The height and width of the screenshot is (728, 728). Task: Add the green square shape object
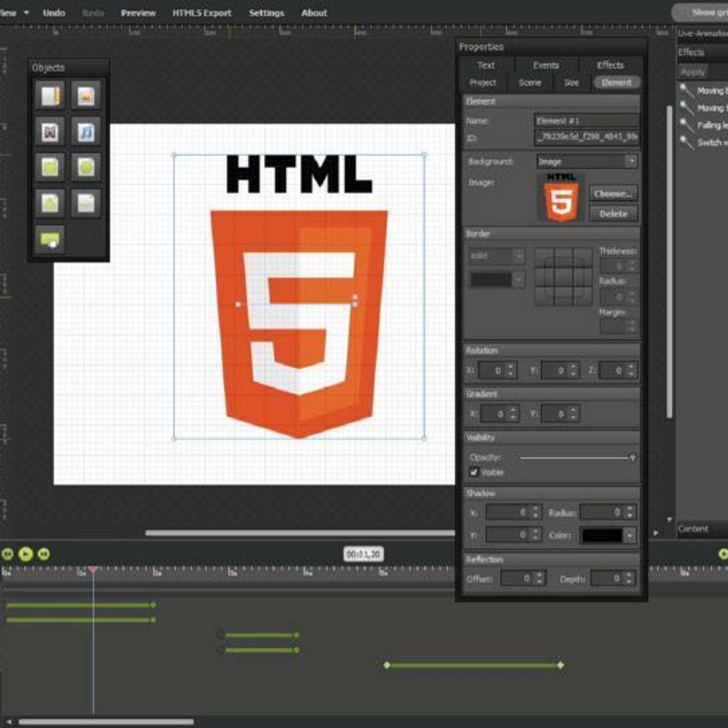coord(50,167)
